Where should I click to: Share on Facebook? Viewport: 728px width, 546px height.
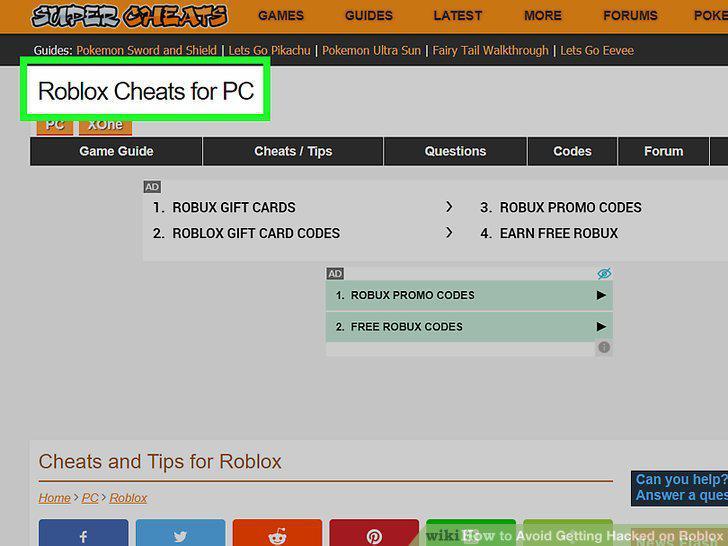pos(84,533)
